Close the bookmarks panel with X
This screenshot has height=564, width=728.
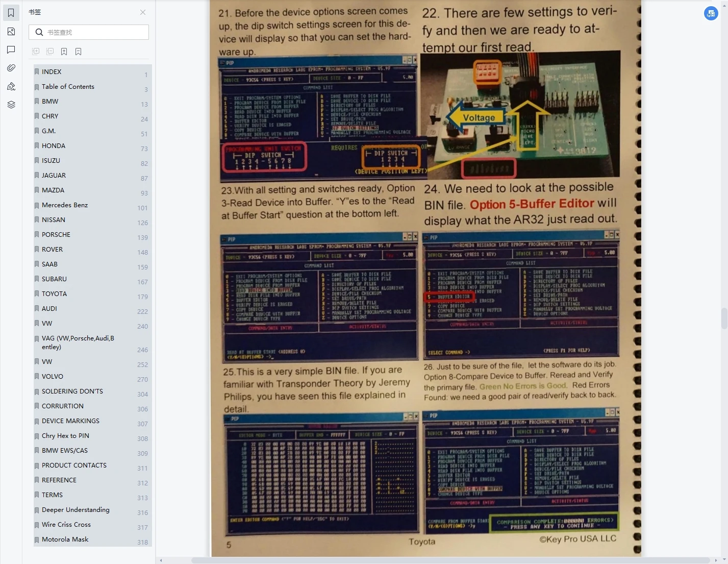click(143, 12)
